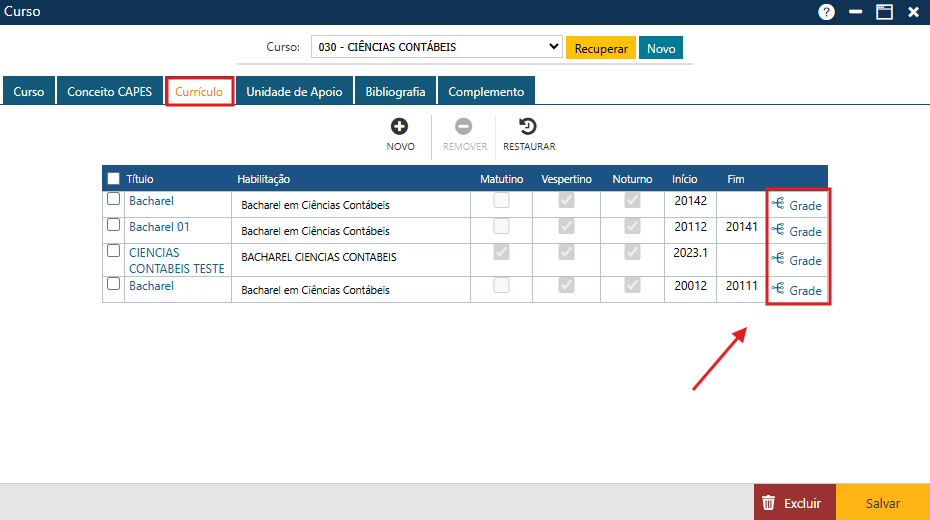930x520 pixels.
Task: Click the Excluir button with the trash icon
Action: pos(795,503)
